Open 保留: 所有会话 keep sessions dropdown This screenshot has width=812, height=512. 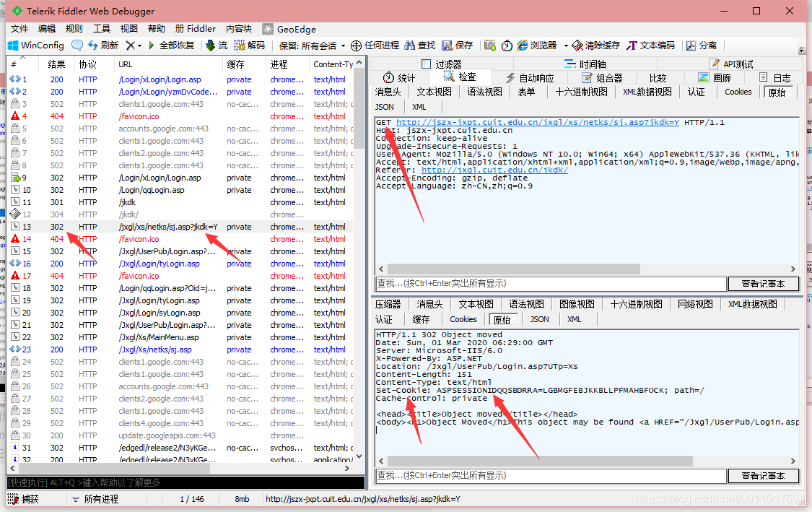312,45
